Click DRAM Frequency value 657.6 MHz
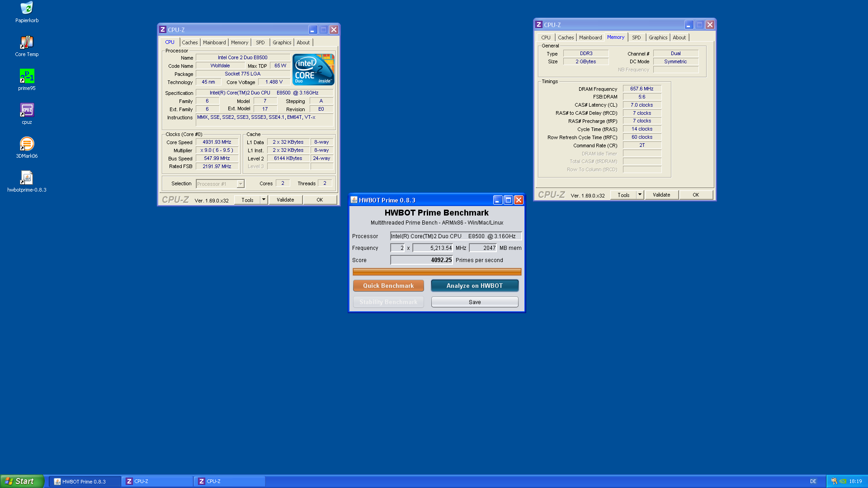868x488 pixels. tap(642, 89)
